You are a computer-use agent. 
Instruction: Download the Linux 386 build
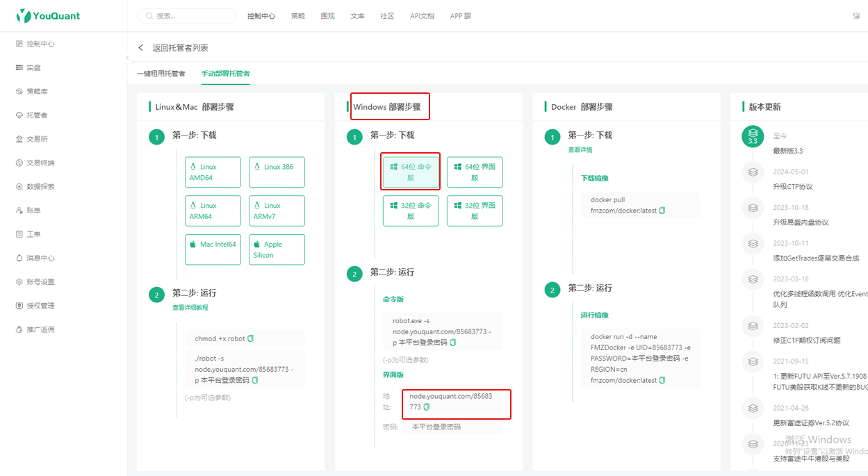click(x=277, y=172)
